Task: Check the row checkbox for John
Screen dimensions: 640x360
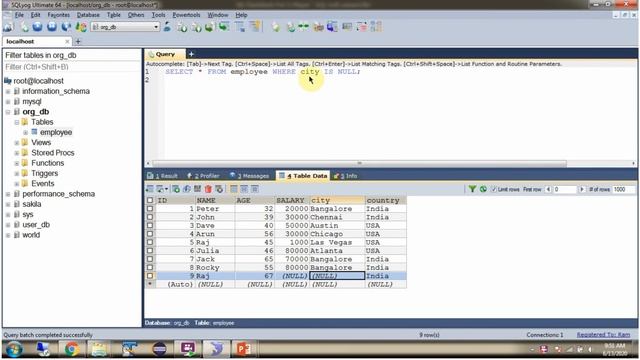Action: (x=150, y=217)
